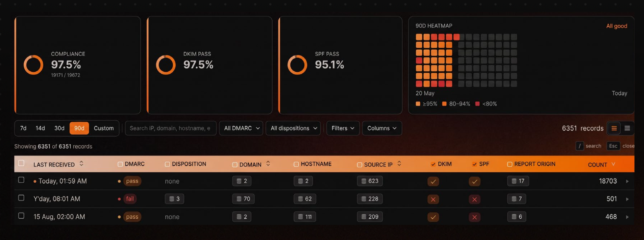Expand the Filters dropdown
The width and height of the screenshot is (644, 240).
click(343, 128)
